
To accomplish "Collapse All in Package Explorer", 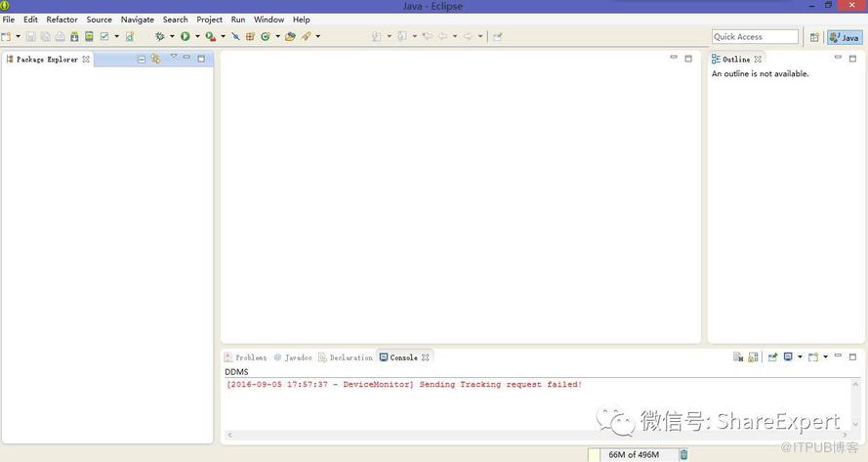I will pyautogui.click(x=142, y=59).
